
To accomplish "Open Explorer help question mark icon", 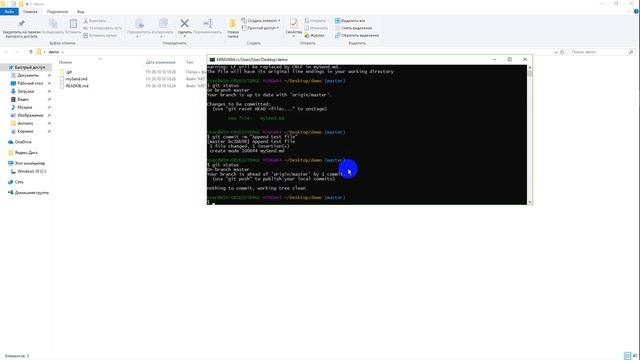I will click(636, 12).
